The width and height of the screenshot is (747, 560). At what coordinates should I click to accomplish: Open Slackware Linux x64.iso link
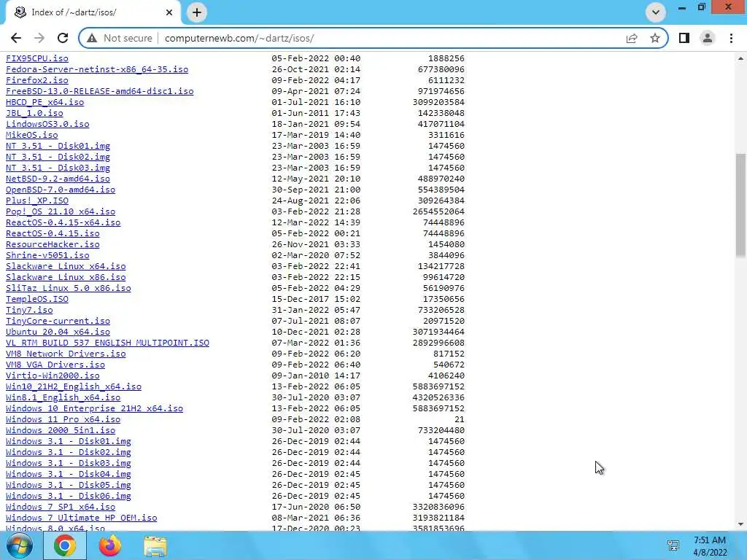66,266
